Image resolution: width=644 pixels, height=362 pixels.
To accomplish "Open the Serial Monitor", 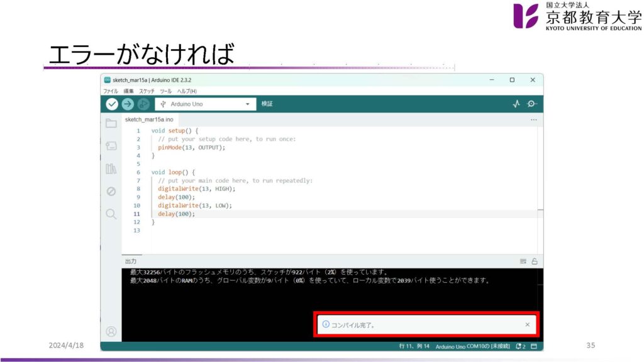I will click(532, 104).
